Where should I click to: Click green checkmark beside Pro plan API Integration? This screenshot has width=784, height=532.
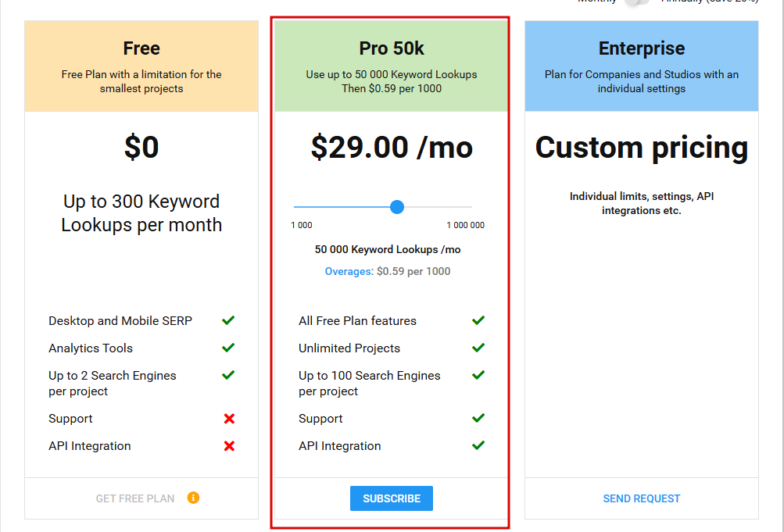[478, 445]
